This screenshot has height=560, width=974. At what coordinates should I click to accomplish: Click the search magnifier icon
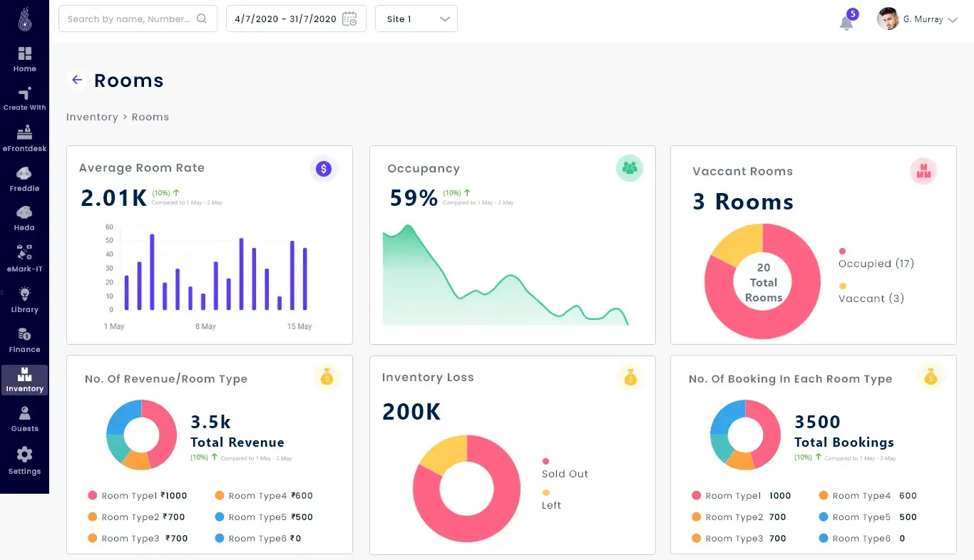point(202,19)
